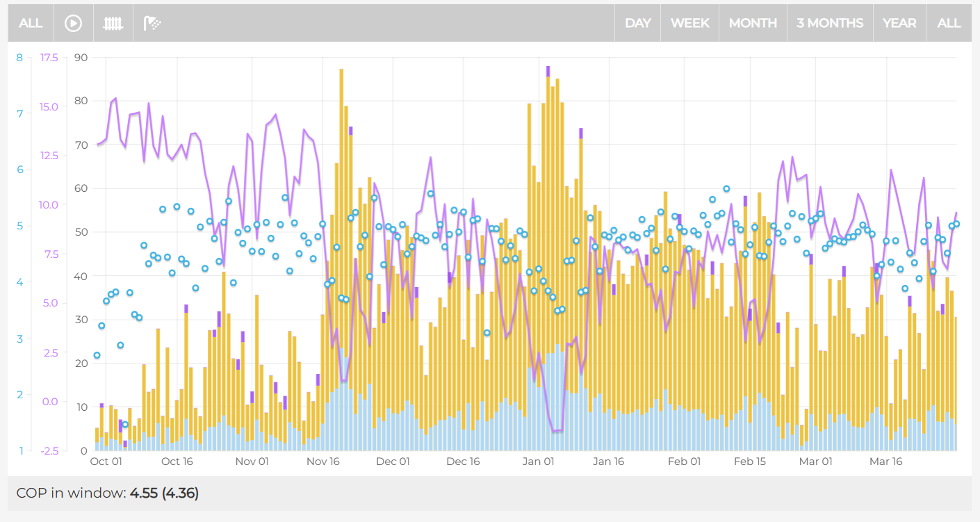Select the play circle running-mode icon
The width and height of the screenshot is (980, 522).
tap(73, 23)
